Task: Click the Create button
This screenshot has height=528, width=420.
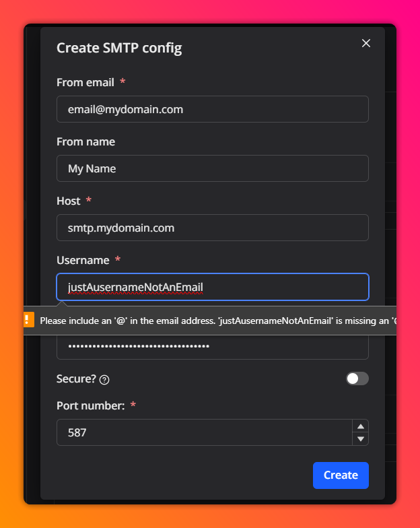Action: (x=341, y=475)
